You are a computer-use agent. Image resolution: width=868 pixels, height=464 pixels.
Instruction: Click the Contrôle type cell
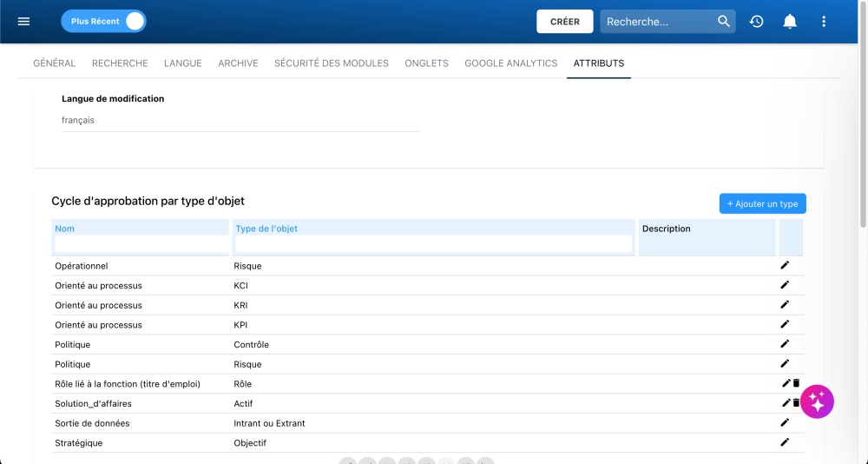coord(252,345)
